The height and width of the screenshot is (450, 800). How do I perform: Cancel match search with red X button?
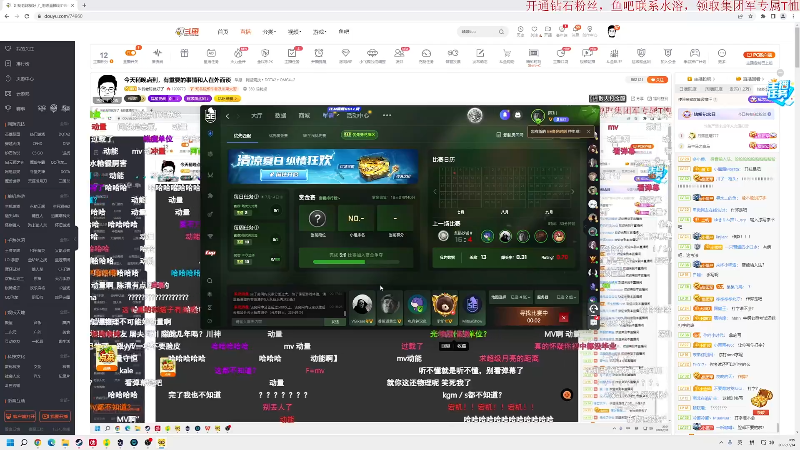[x=563, y=318]
